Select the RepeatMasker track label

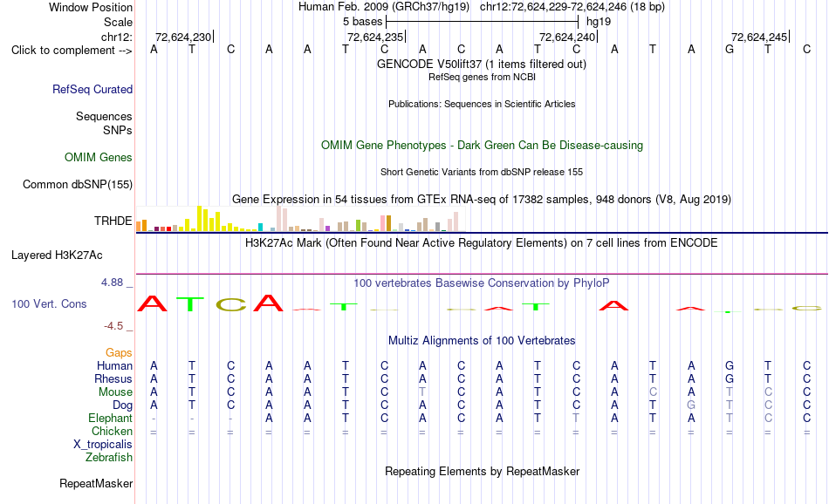(x=96, y=483)
